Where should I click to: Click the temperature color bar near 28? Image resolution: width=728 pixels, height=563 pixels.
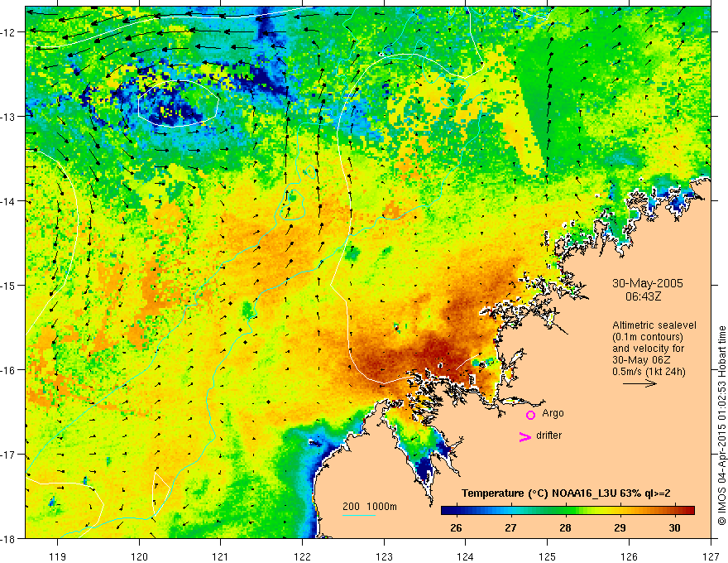pyautogui.click(x=565, y=511)
